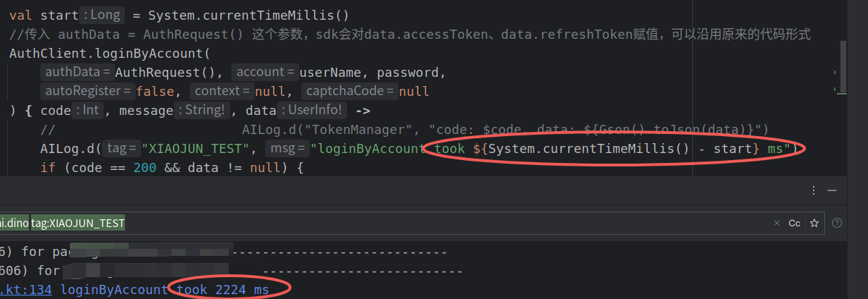Click the captchaCode parameter hint
Image resolution: width=868 pixels, height=299 pixels.
point(349,91)
